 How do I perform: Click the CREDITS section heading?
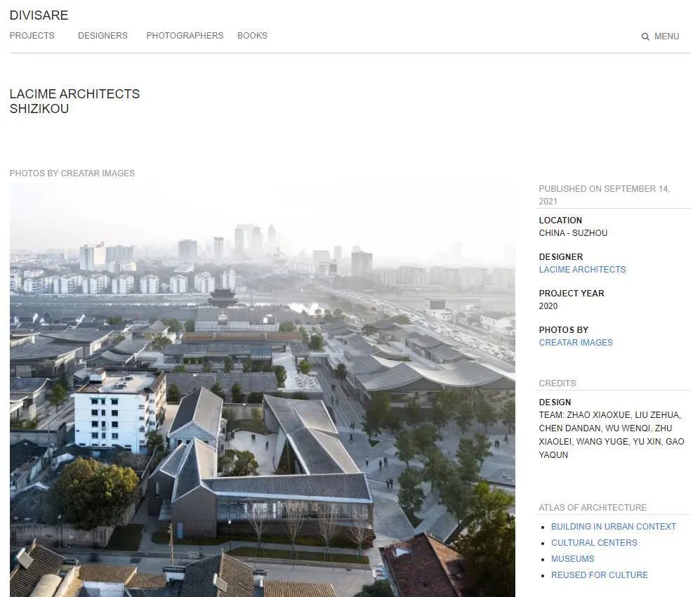coord(557,383)
